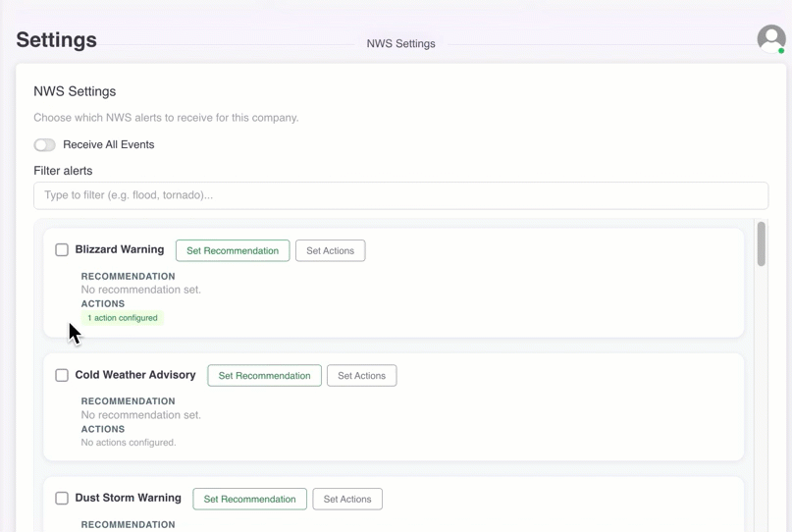This screenshot has width=792, height=532.
Task: Check the Dust Storm Warning checkbox
Action: coord(62,499)
